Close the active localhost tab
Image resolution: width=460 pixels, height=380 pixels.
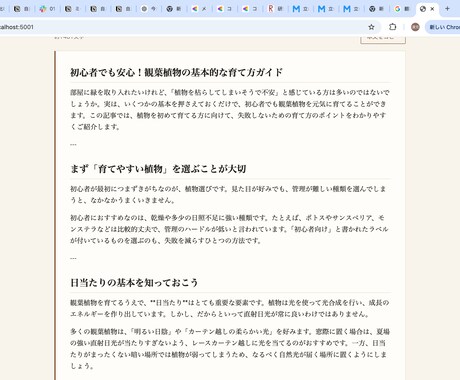tap(432, 9)
